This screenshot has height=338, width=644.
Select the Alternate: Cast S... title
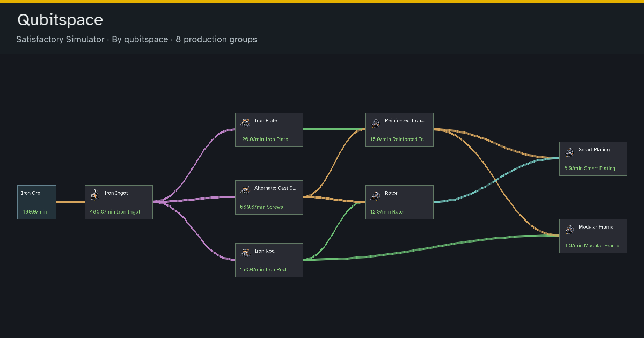point(275,188)
